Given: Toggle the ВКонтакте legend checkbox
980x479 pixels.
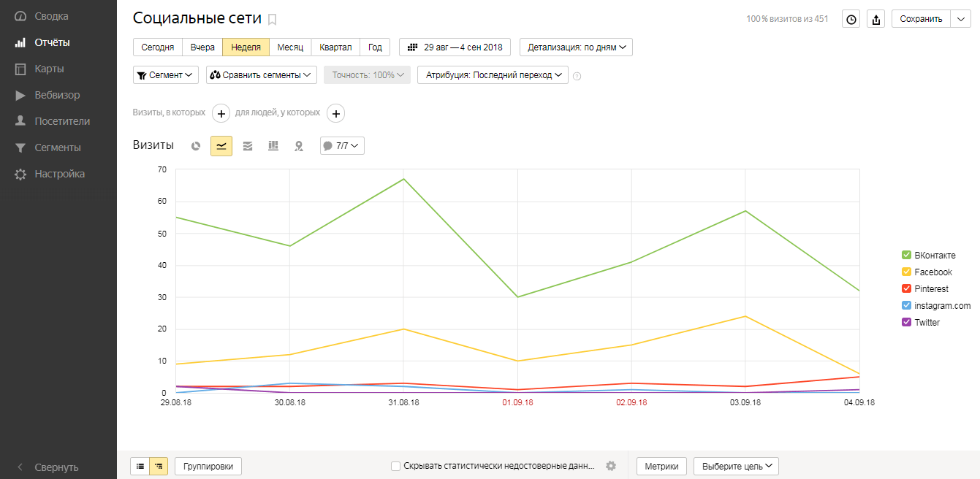Looking at the screenshot, I should pos(906,256).
